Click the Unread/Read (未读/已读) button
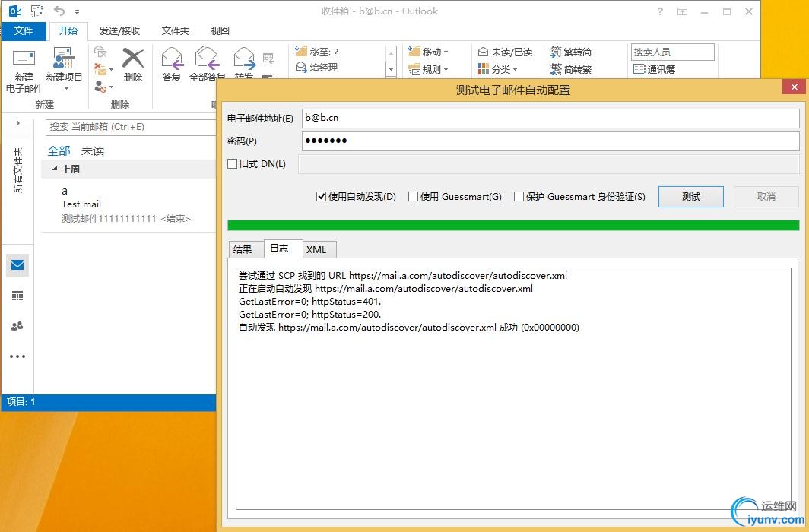 click(505, 52)
